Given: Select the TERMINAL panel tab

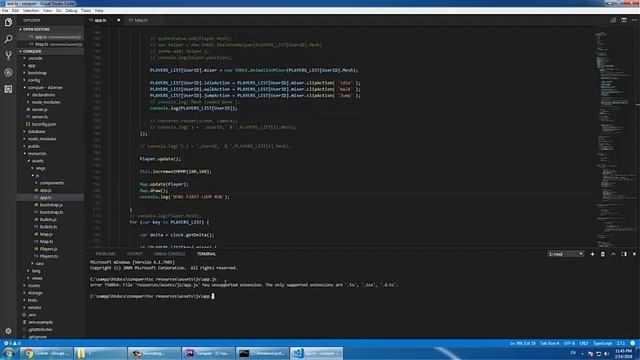Looking at the screenshot, I should (x=206, y=254).
